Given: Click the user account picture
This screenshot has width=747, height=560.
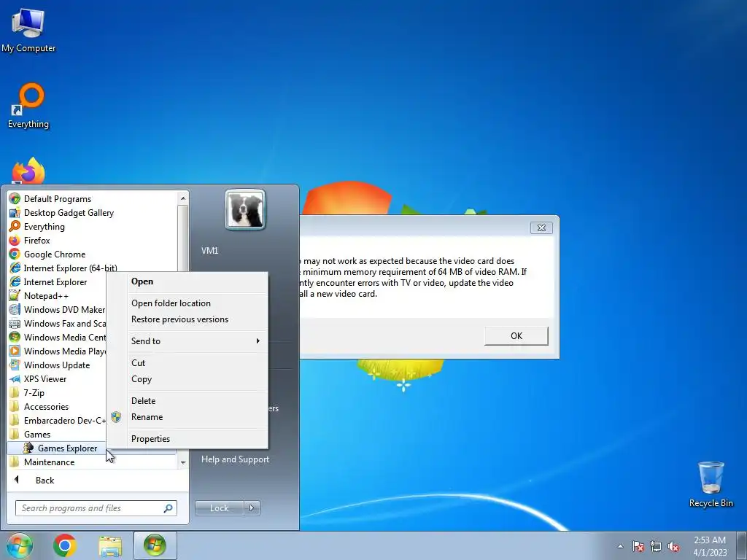Looking at the screenshot, I should tap(245, 209).
